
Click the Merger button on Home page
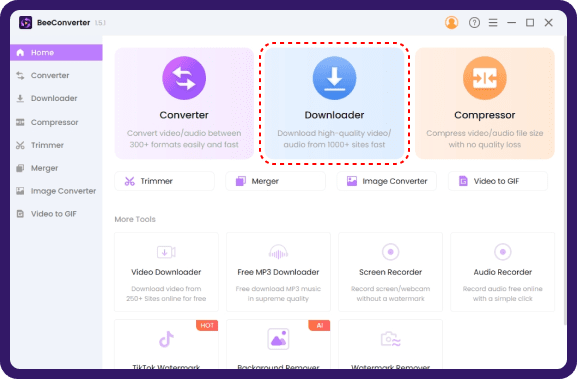[275, 181]
